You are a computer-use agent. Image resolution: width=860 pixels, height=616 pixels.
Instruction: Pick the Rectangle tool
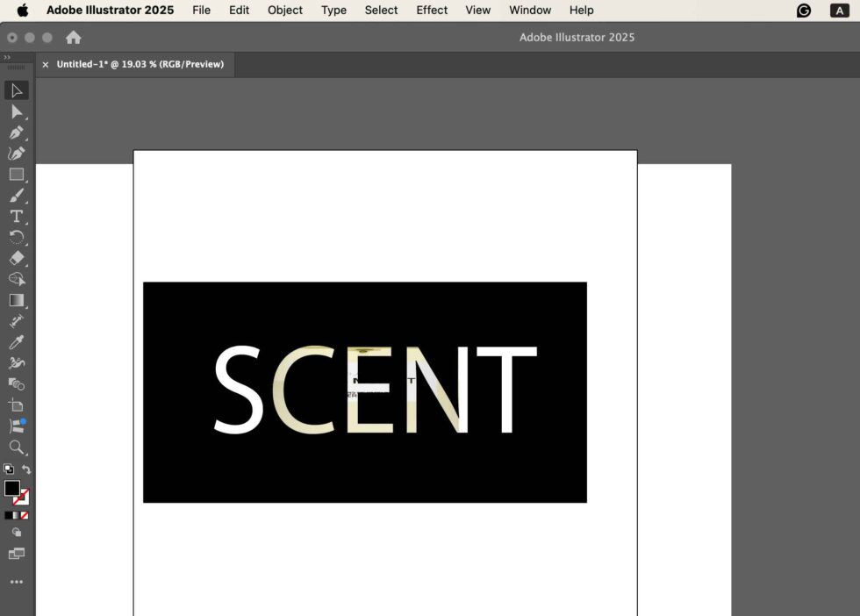pyautogui.click(x=16, y=173)
